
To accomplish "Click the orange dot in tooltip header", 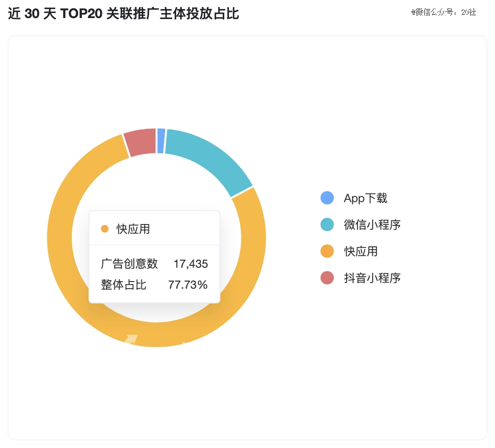I will [x=105, y=229].
